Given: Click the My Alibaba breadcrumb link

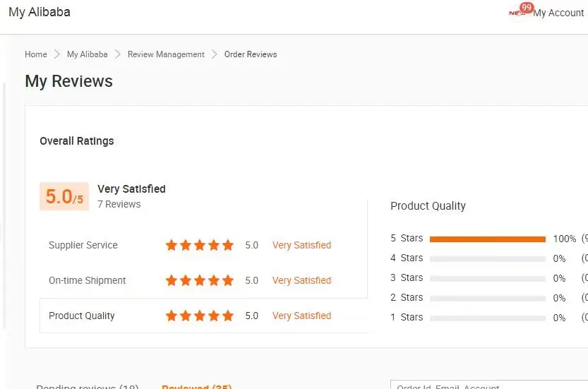Looking at the screenshot, I should [88, 54].
